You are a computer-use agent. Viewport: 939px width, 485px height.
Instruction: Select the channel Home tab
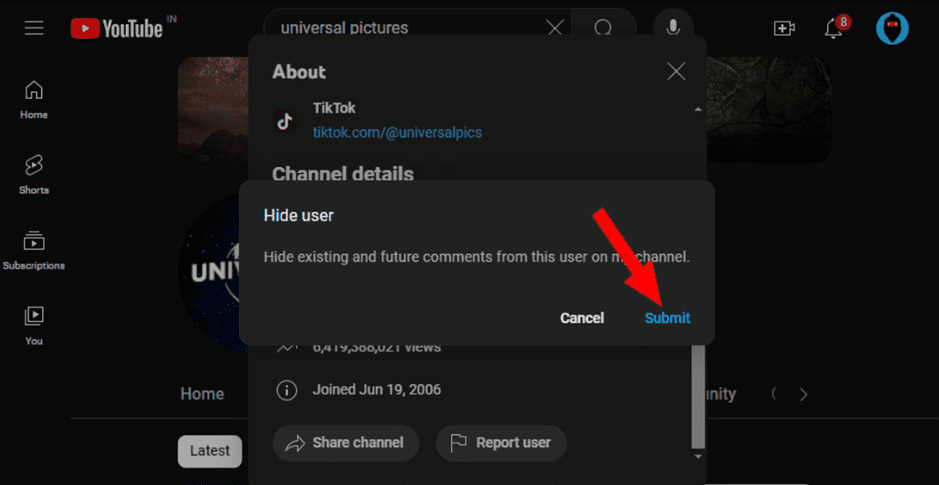pos(202,393)
